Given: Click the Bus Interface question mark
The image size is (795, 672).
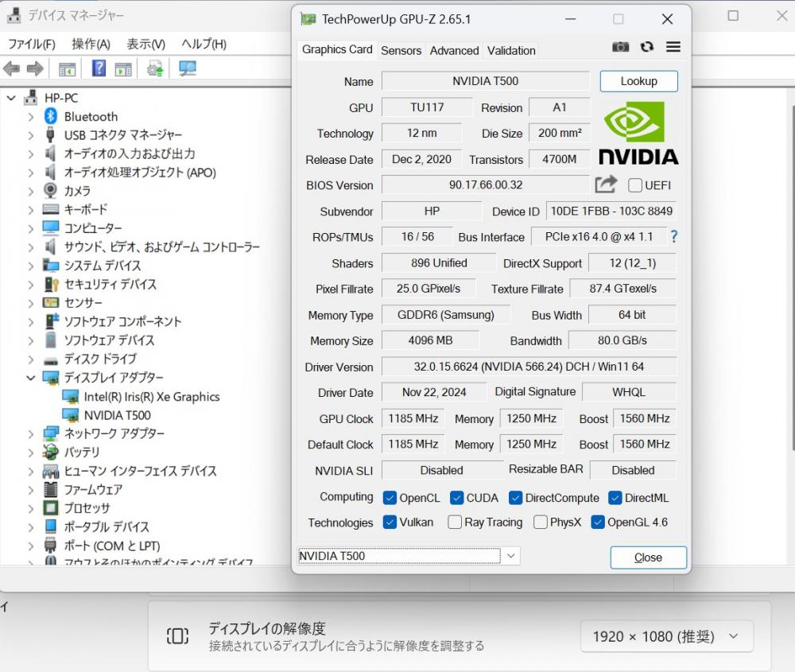Looking at the screenshot, I should click(674, 236).
